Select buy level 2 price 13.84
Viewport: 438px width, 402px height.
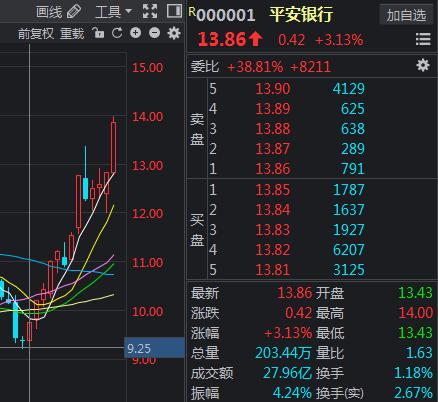pyautogui.click(x=273, y=210)
